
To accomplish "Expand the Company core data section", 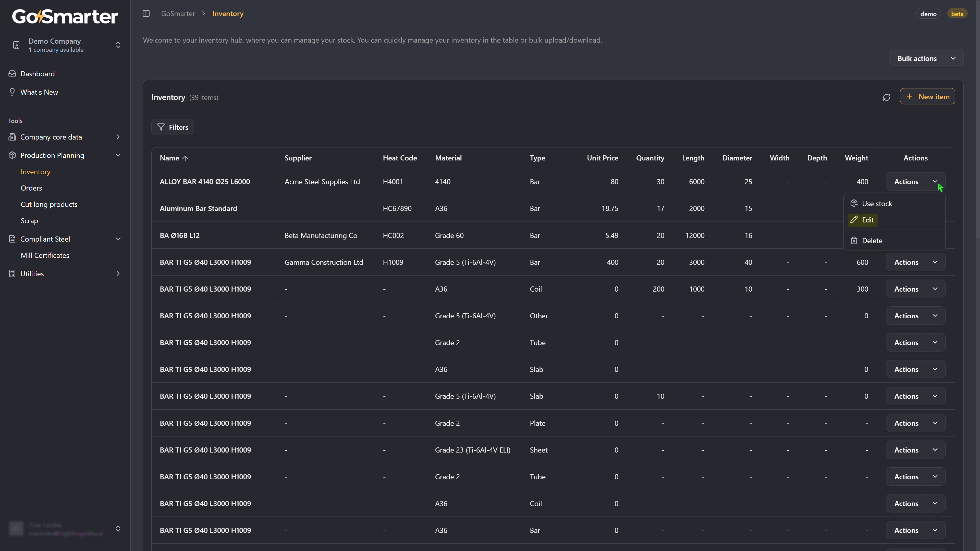I will point(118,137).
